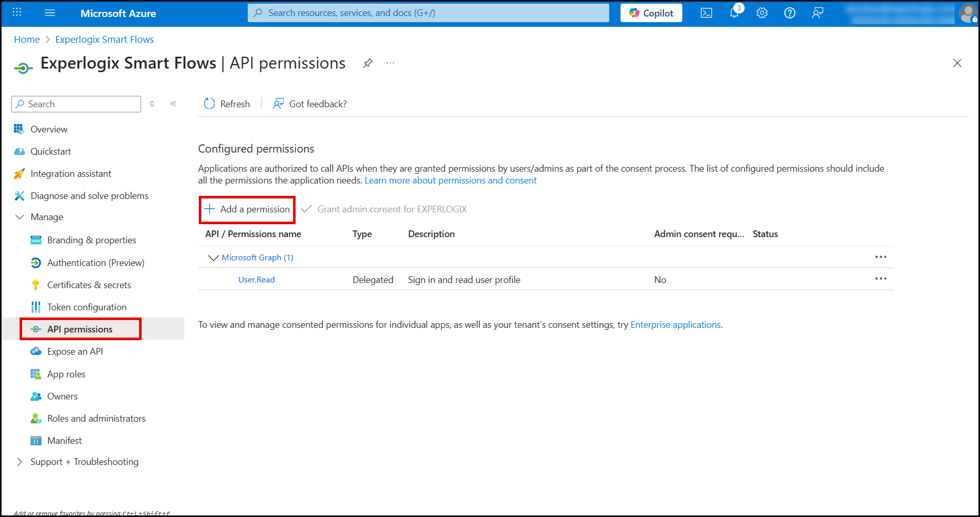980x517 pixels.
Task: Launch Cloud Shell from top bar
Action: (707, 13)
